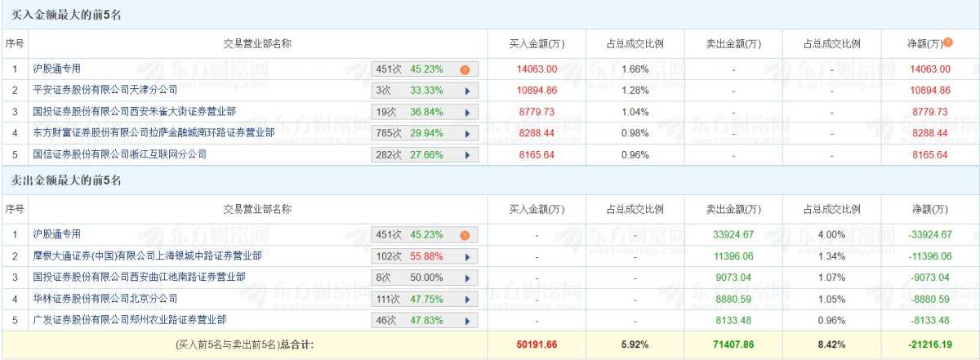Image resolution: width=980 pixels, height=360 pixels.
Task: Select buy amount 8288.44 in 东方财富证券 row
Action: tap(537, 133)
